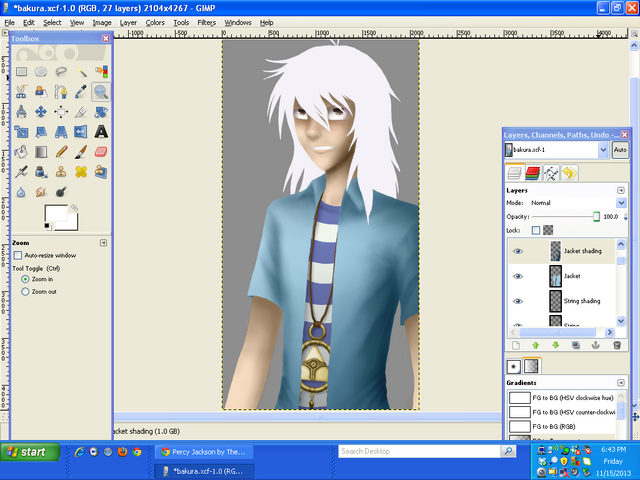640x480 pixels.
Task: Select the Smudge tool
Action: pyautogui.click(x=41, y=192)
